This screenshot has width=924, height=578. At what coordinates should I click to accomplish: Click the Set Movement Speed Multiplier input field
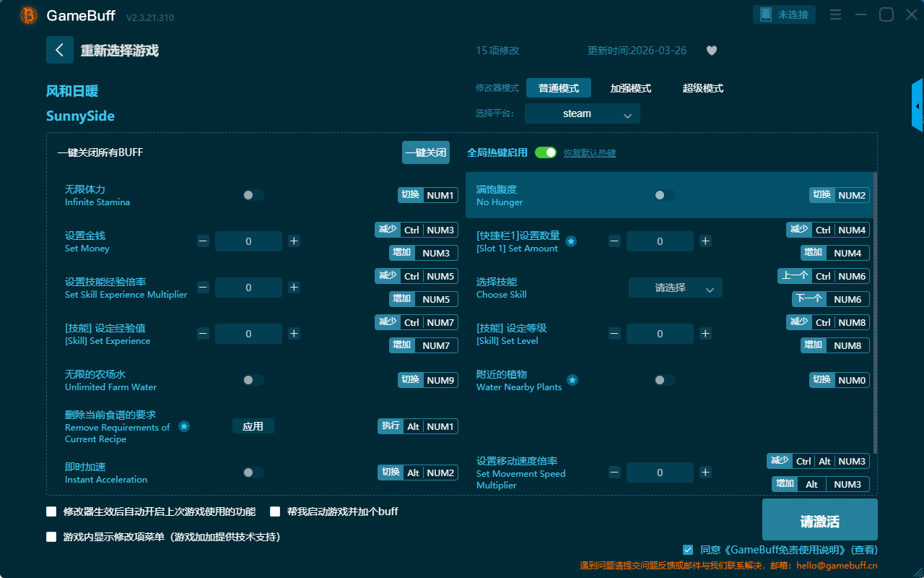tap(660, 473)
